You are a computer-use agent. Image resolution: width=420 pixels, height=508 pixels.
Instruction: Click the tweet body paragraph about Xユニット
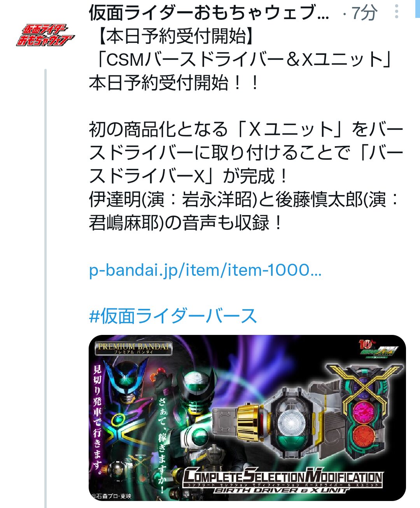point(246,153)
